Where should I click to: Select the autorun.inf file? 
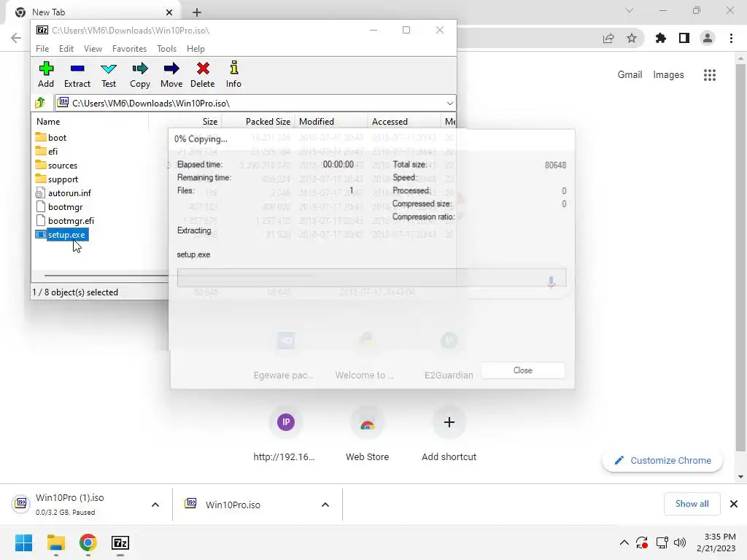pos(63,192)
